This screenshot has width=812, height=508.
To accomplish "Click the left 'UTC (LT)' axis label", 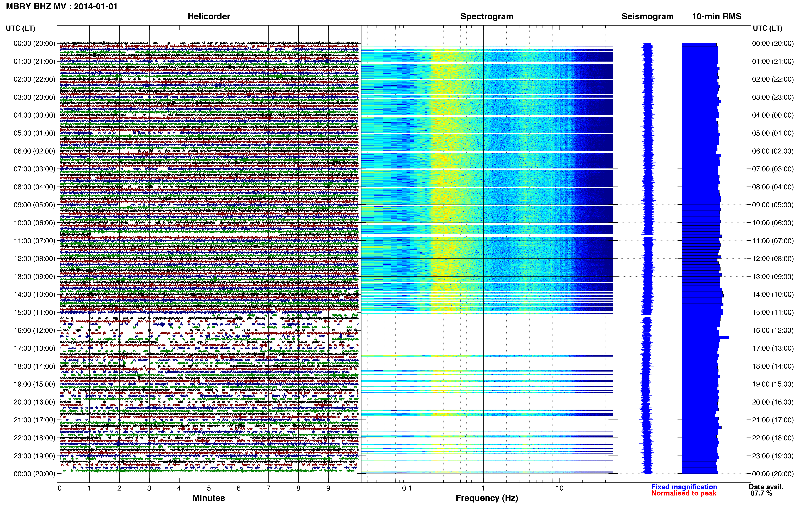I will click(x=21, y=28).
